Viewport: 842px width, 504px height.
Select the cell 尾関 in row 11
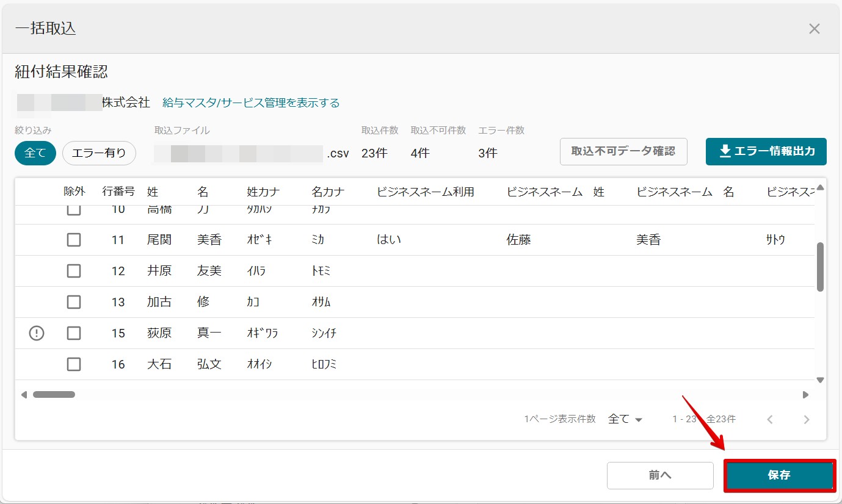(x=159, y=240)
